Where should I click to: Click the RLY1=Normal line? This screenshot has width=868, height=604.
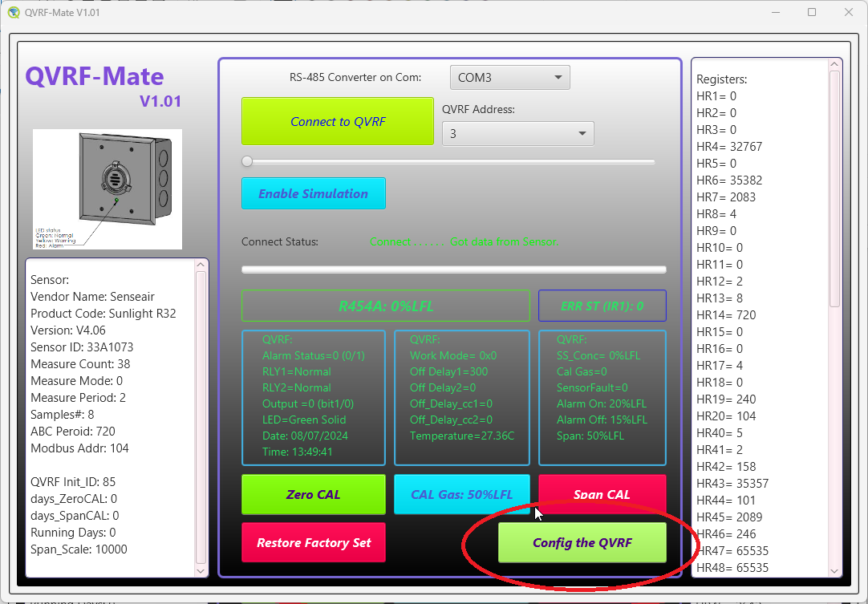click(x=297, y=371)
